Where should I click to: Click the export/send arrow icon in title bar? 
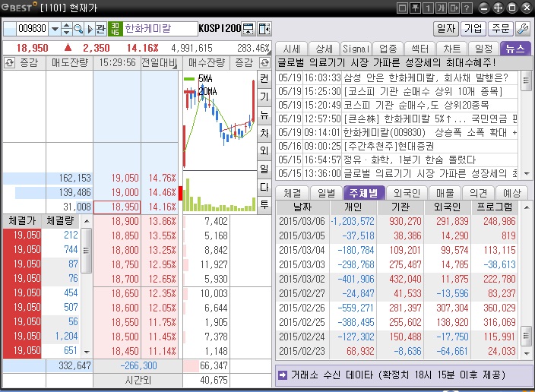pos(454,8)
